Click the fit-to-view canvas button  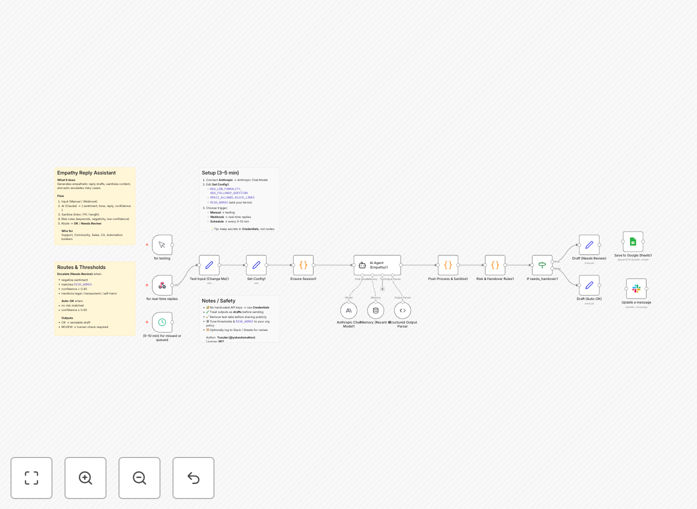32,478
